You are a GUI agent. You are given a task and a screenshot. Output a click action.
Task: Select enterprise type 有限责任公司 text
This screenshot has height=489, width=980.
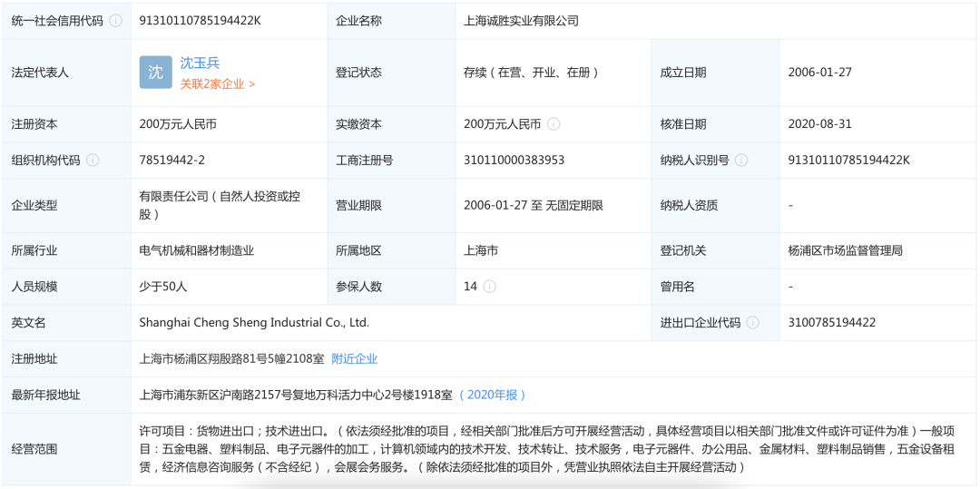(220, 205)
